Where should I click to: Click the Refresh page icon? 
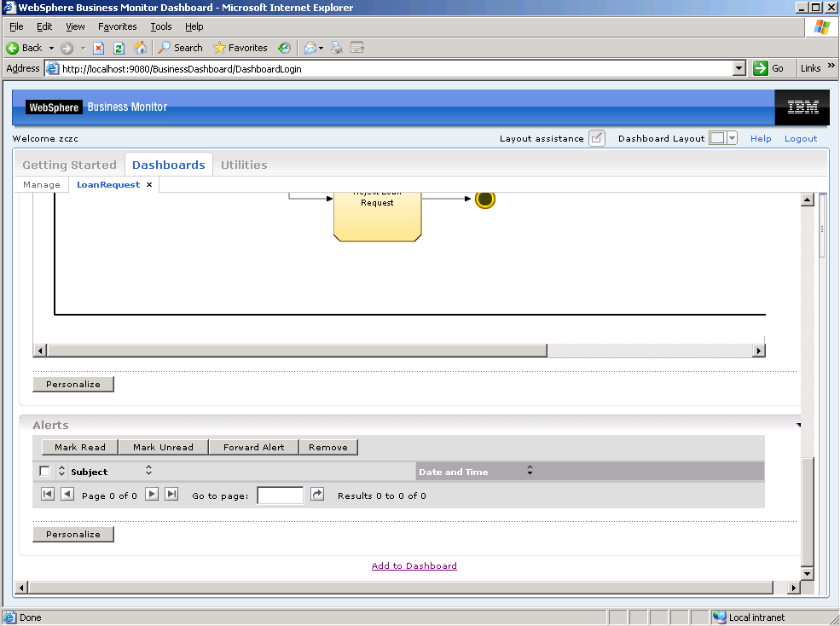coord(119,49)
